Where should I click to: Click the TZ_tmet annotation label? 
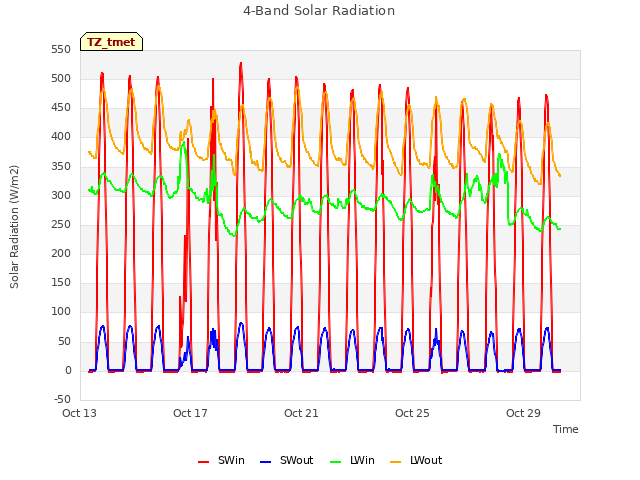pyautogui.click(x=111, y=42)
